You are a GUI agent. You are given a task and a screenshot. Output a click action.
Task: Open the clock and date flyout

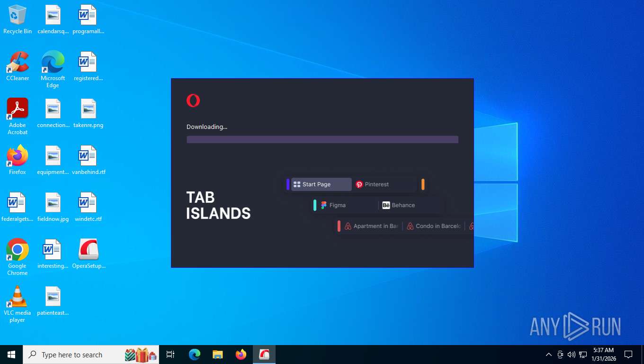(x=603, y=355)
